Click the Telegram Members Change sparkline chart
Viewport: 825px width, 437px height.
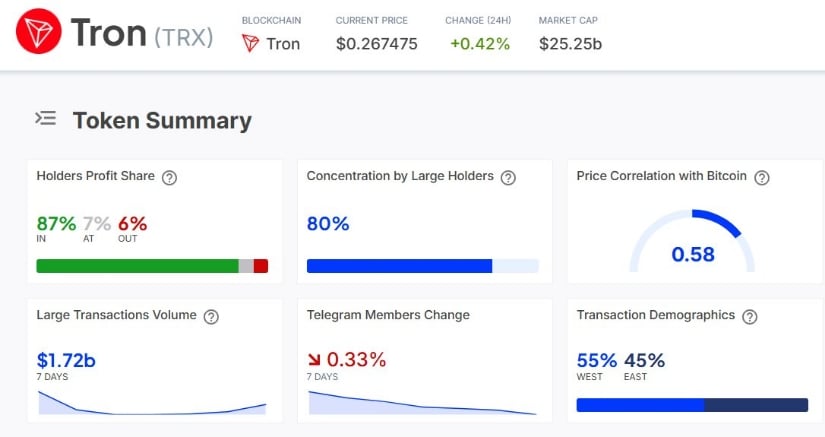[x=422, y=402]
